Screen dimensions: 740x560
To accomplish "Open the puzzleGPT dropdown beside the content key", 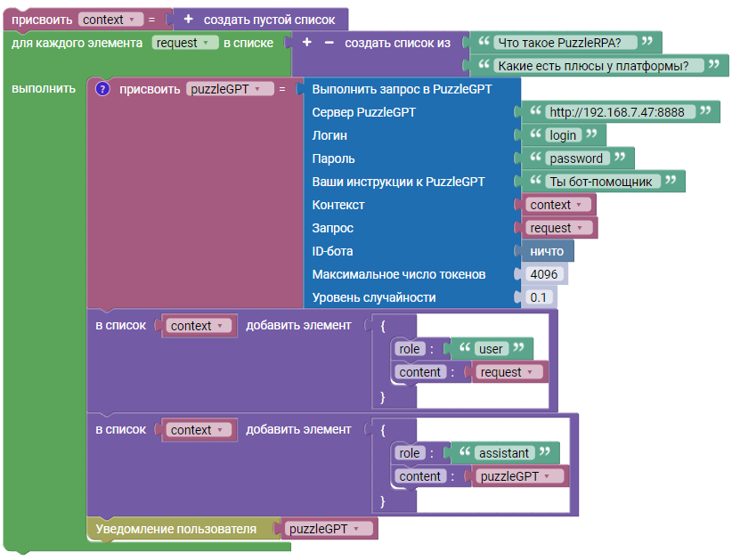I will click(x=520, y=476).
